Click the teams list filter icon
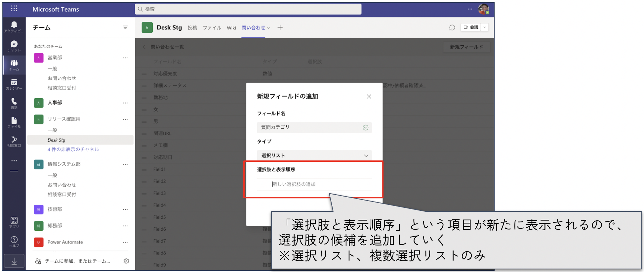 pos(125,27)
